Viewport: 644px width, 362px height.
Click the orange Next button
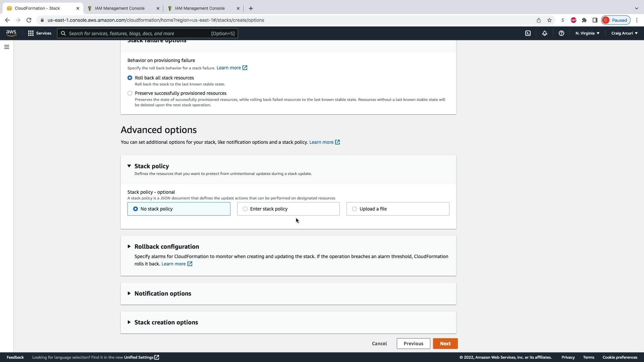point(445,344)
